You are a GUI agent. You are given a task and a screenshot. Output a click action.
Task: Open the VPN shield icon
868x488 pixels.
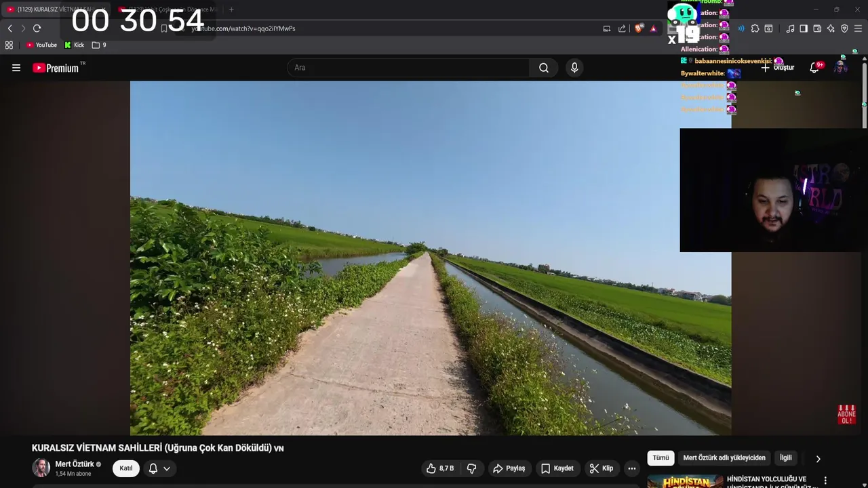[844, 28]
